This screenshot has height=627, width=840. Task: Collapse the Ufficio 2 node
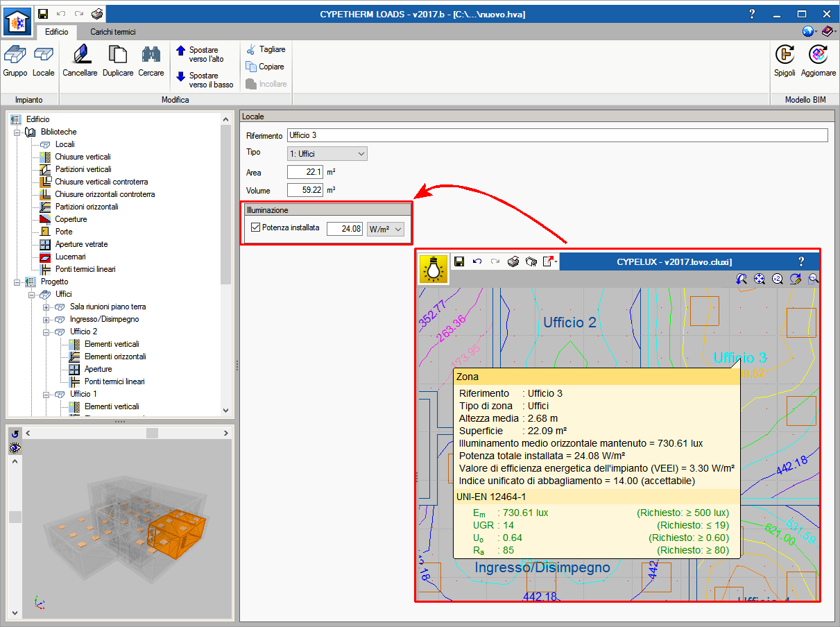tap(46, 332)
